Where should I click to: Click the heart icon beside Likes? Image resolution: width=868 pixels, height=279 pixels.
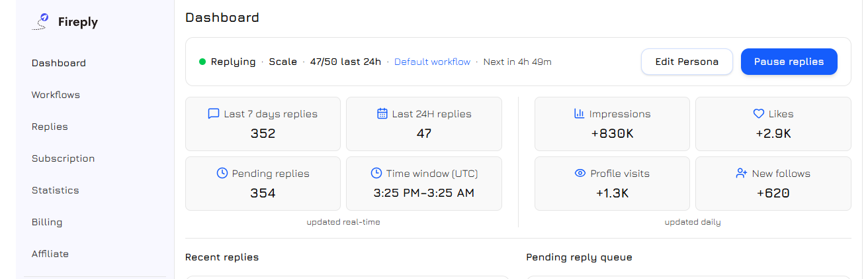tap(759, 114)
